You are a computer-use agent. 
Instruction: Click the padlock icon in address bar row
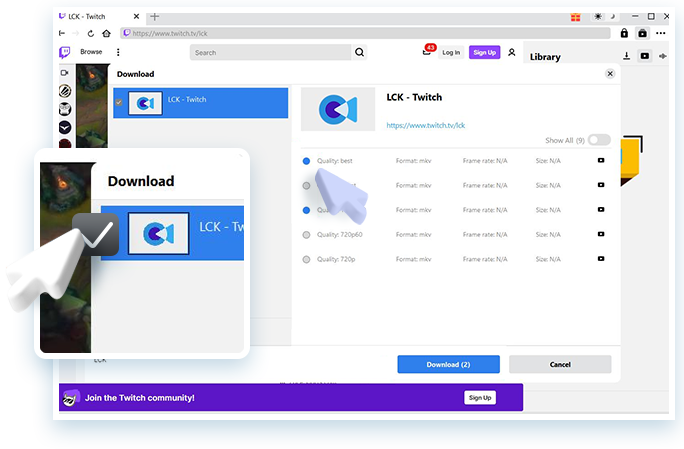624,33
